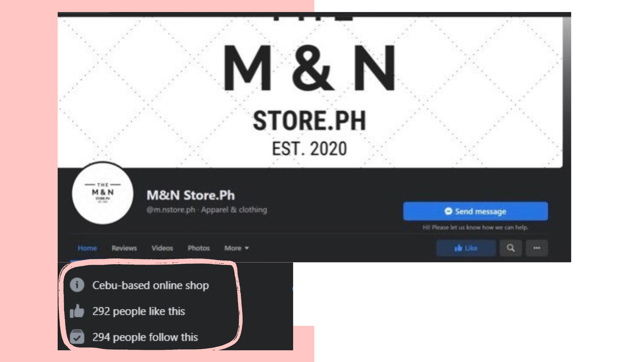Click the follow checkmark icon
The height and width of the screenshot is (362, 644).
click(77, 337)
